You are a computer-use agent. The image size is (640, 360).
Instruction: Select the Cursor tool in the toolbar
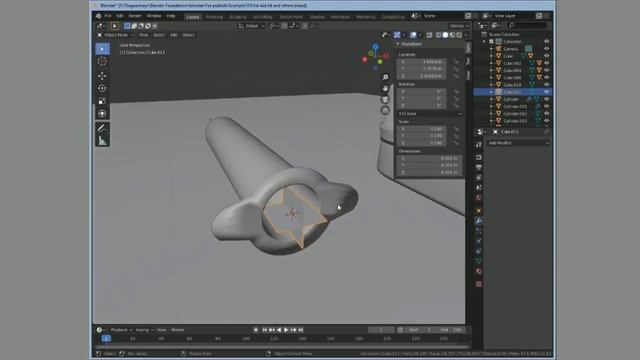pyautogui.click(x=102, y=61)
